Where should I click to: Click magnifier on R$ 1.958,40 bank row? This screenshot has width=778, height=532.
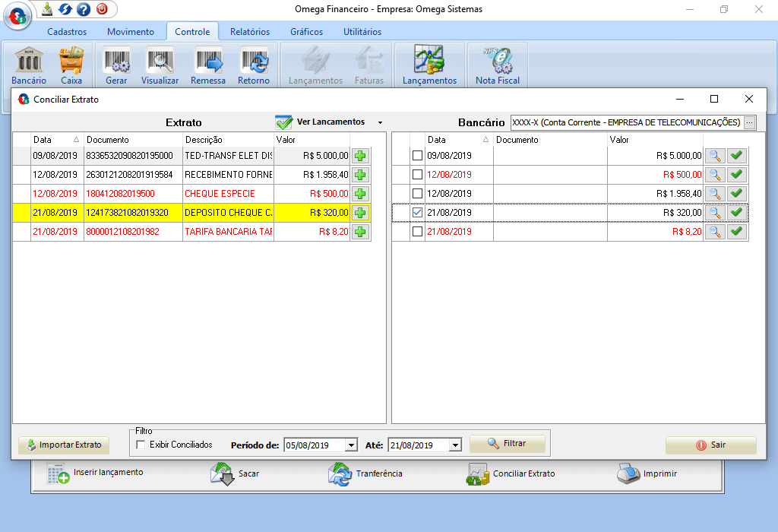coord(714,194)
